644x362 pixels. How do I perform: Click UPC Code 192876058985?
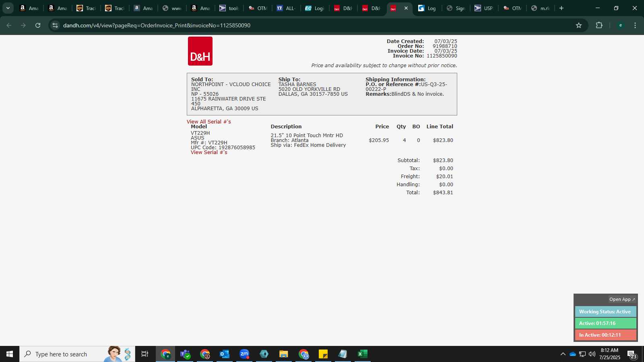click(223, 148)
